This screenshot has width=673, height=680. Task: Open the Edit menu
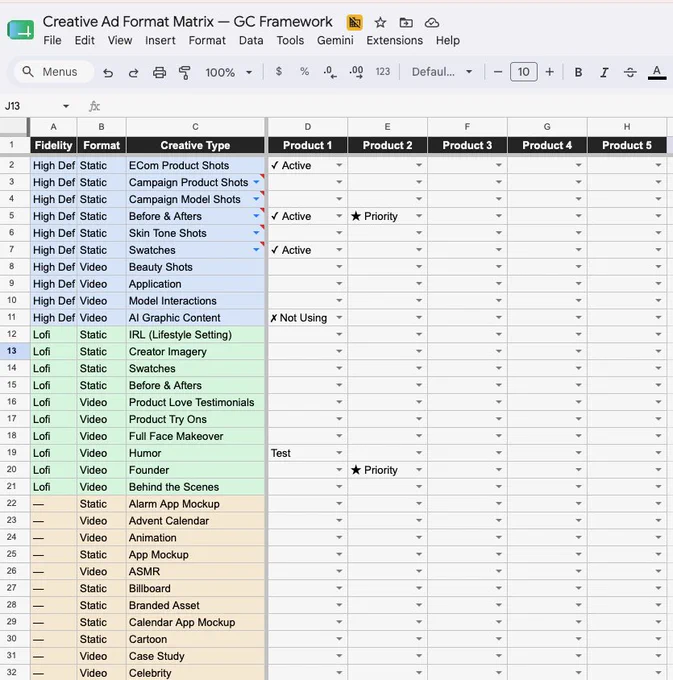click(84, 40)
